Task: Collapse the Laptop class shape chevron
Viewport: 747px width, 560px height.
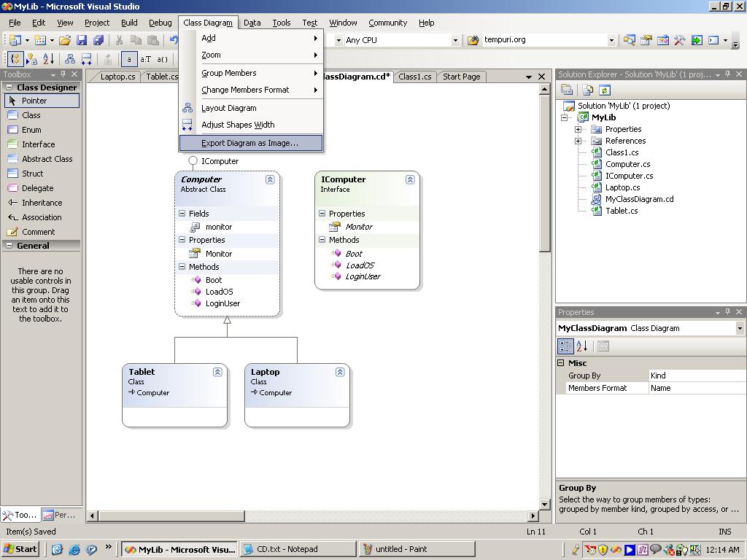Action: 340,372
